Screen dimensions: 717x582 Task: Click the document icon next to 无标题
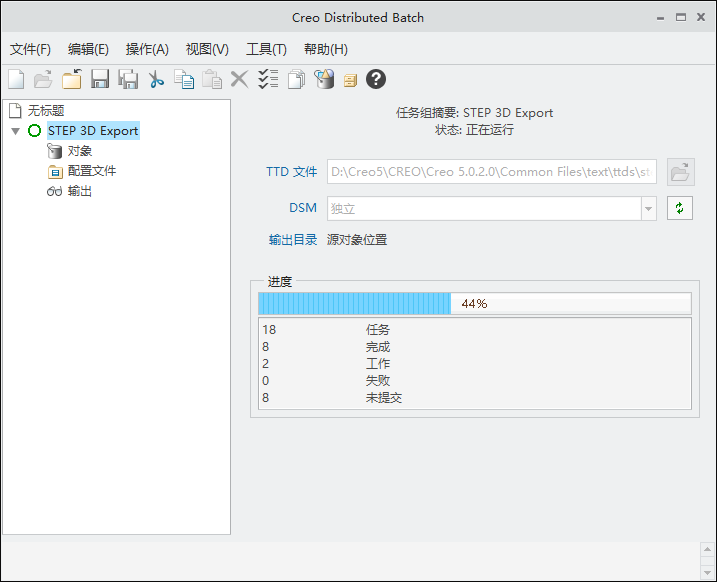[x=16, y=110]
